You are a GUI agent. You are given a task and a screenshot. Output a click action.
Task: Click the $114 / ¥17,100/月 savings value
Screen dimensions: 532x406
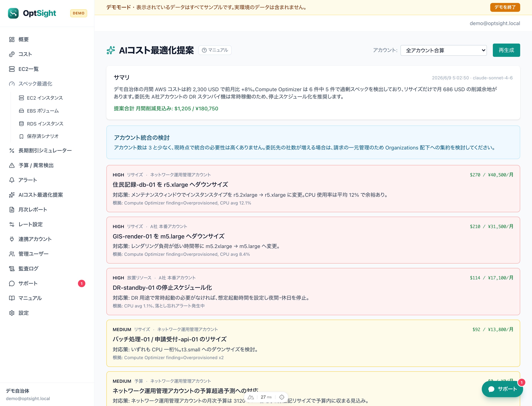(x=491, y=278)
